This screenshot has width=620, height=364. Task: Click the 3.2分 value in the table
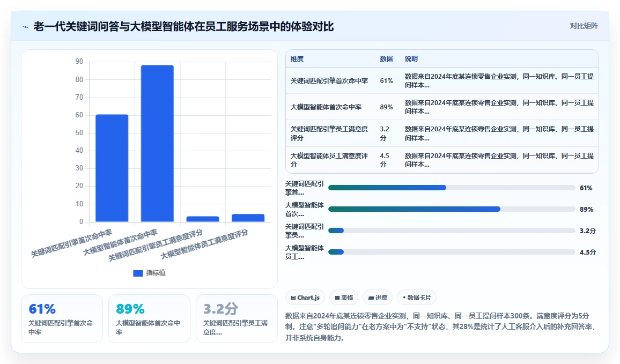coord(385,133)
